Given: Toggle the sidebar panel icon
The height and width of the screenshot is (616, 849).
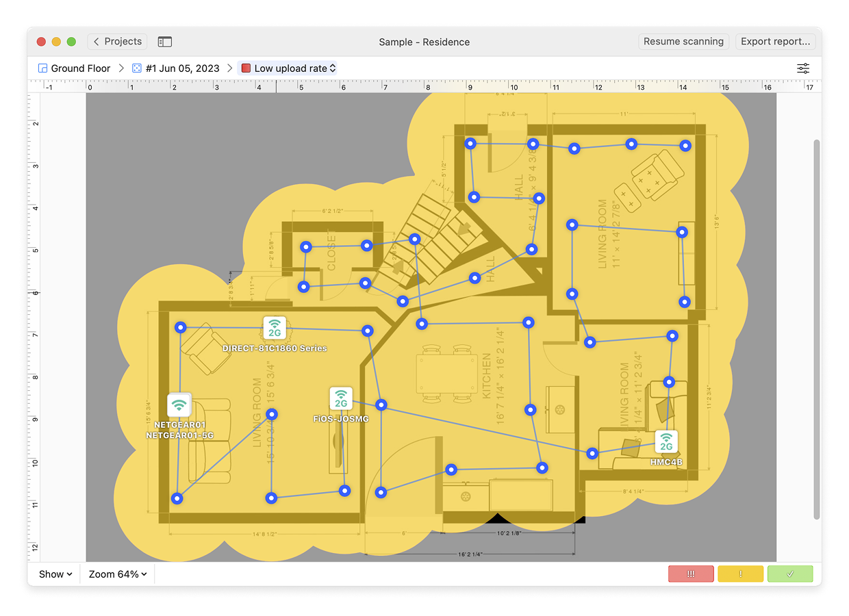Looking at the screenshot, I should pyautogui.click(x=164, y=42).
